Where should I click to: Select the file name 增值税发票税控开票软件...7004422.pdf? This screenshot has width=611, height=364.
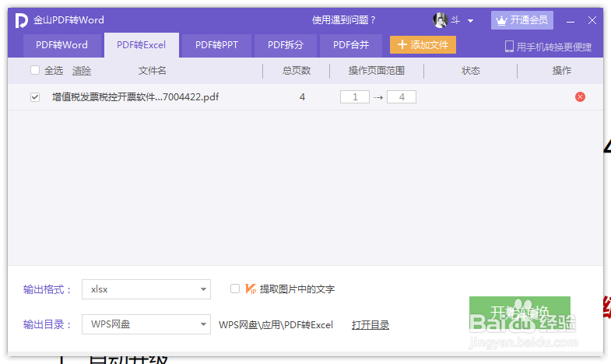click(x=135, y=97)
